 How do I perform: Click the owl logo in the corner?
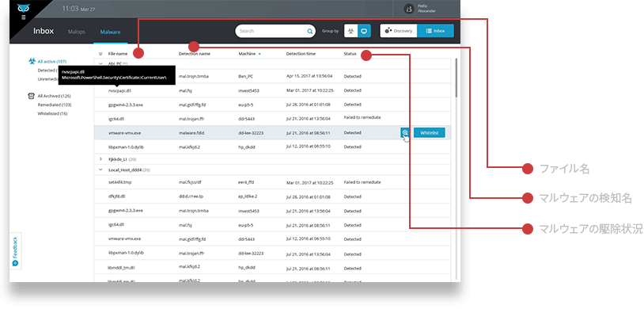(24, 9)
